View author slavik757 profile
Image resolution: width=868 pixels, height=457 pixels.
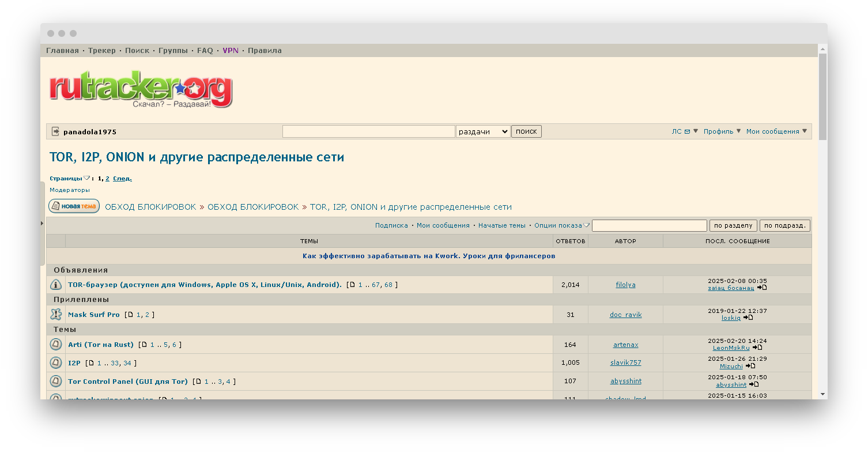625,363
